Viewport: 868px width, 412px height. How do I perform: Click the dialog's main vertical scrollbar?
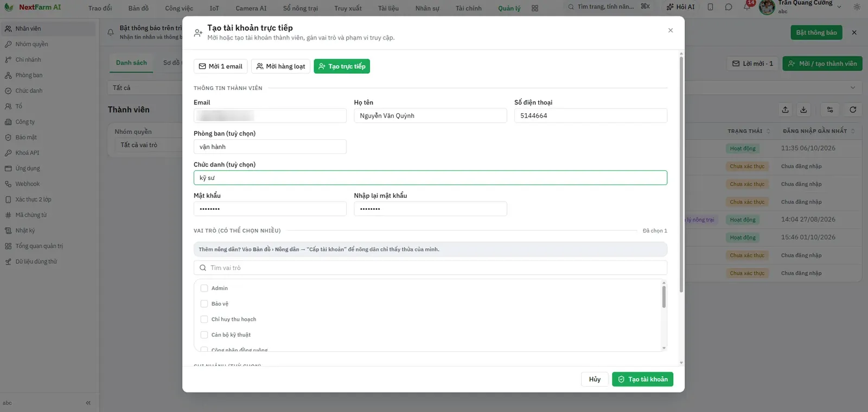[681, 173]
